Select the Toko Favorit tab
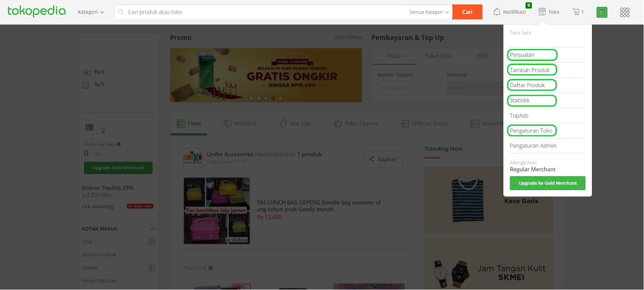This screenshot has height=290, width=644. coord(356,124)
